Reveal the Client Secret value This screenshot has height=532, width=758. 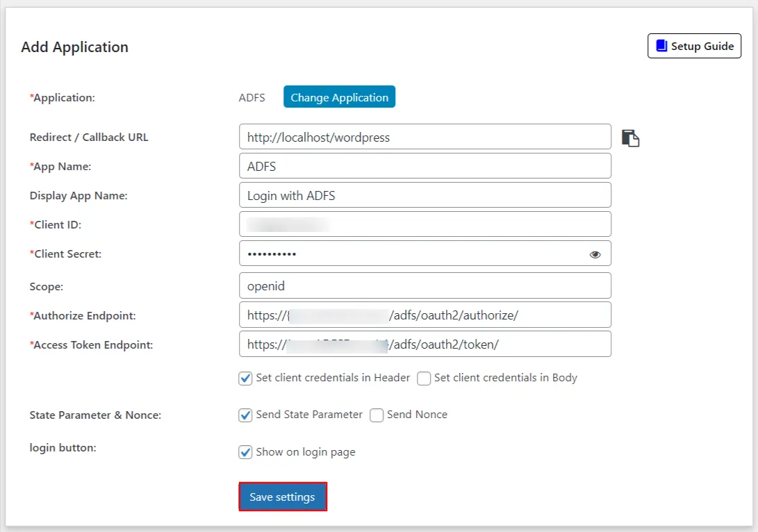595,254
